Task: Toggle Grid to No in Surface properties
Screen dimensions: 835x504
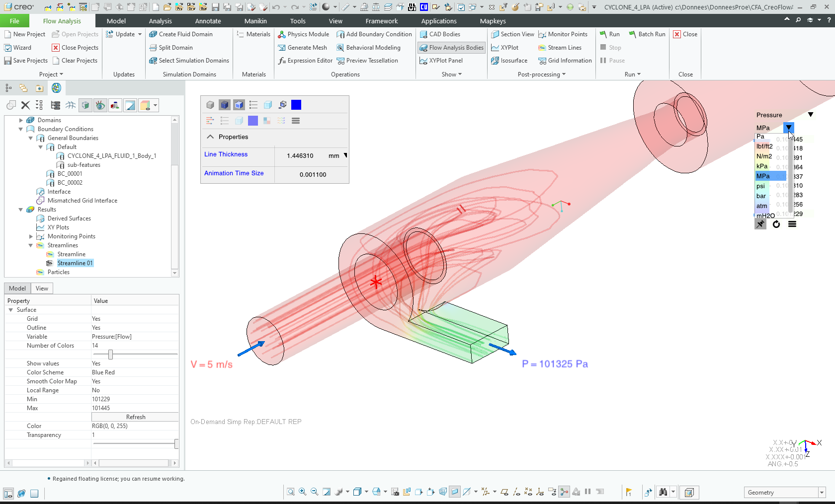Action: click(x=96, y=318)
